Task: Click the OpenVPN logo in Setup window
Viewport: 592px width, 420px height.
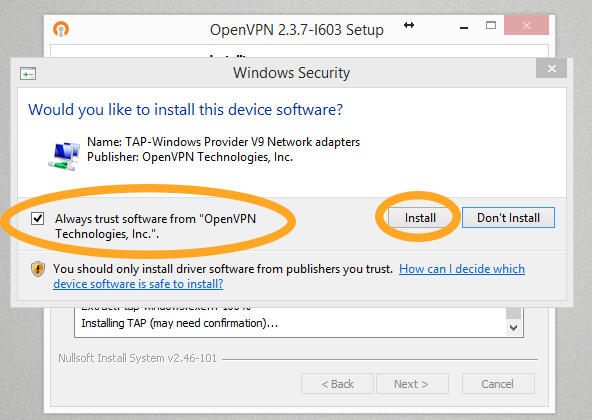Action: (61, 29)
